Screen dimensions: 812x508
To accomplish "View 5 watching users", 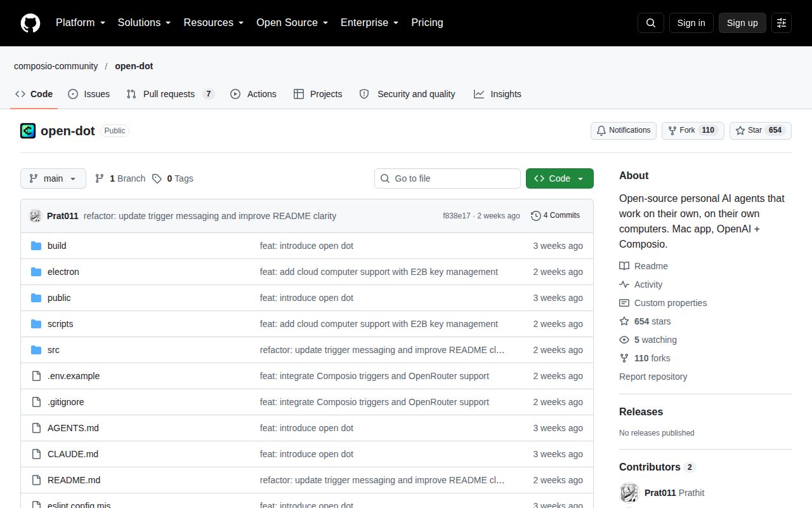I will [x=648, y=340].
